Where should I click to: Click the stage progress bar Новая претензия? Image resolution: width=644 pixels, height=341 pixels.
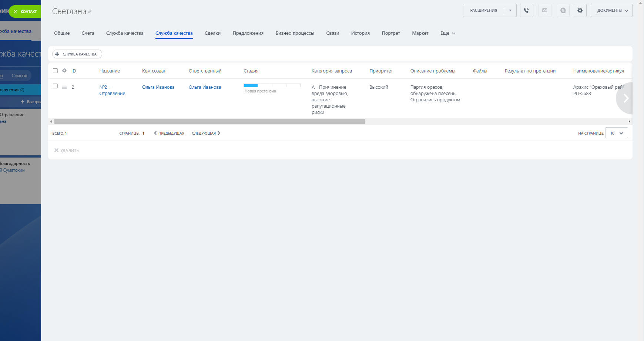coord(272,85)
